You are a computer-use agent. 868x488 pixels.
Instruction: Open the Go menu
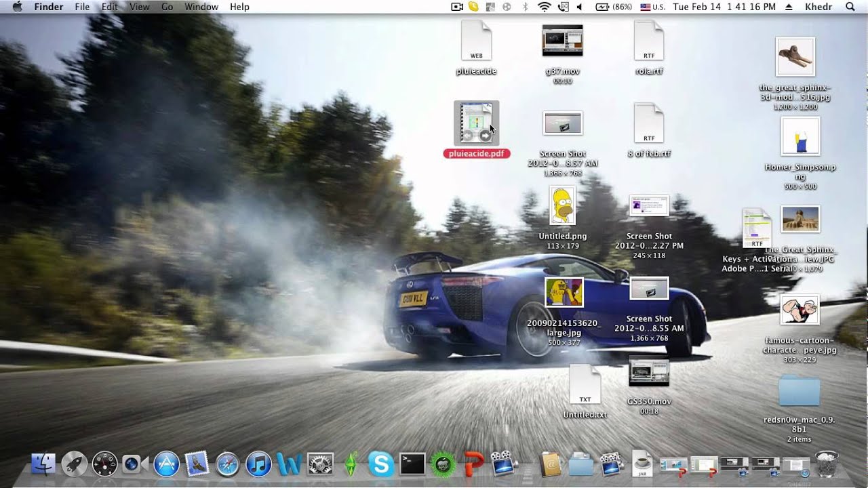pos(167,7)
